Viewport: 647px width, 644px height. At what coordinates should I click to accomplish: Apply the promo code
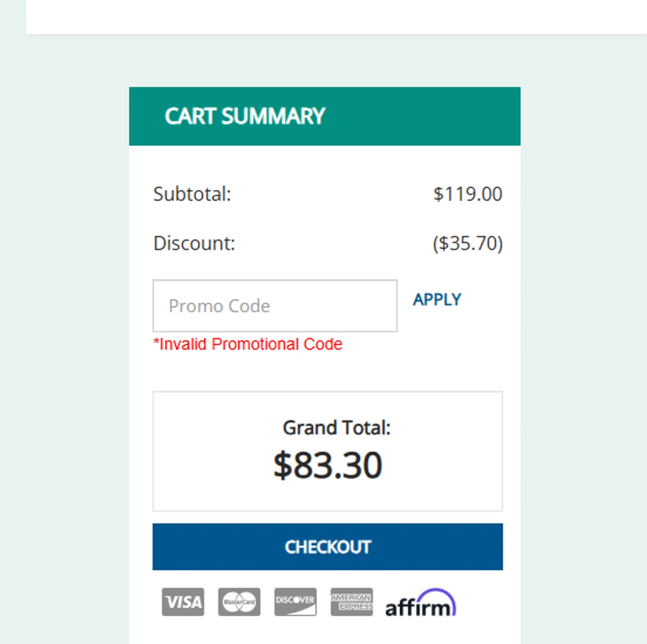(x=437, y=300)
